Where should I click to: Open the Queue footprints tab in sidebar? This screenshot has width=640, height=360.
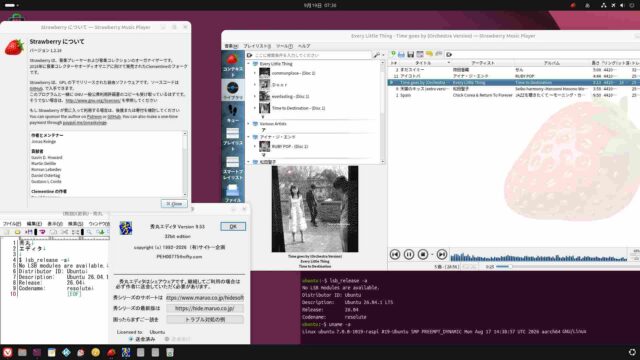tap(233, 113)
